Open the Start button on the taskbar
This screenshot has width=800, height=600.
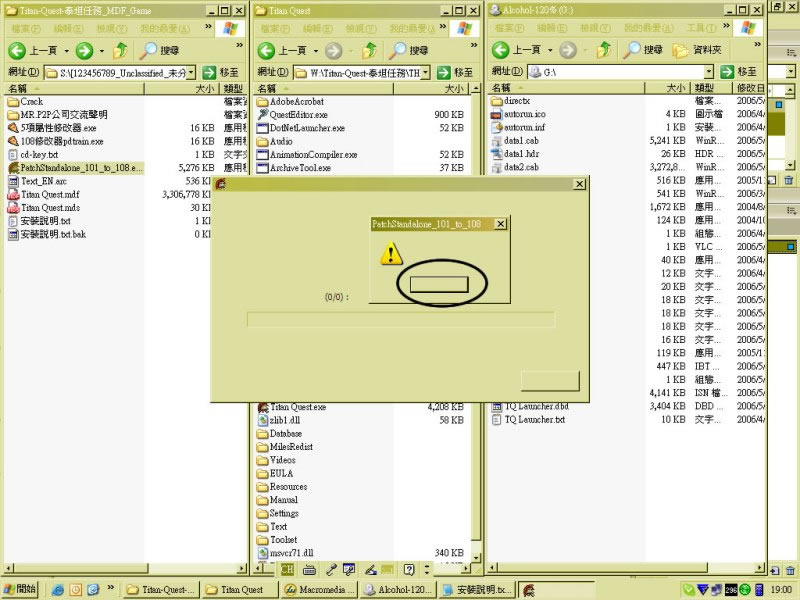tap(20, 589)
